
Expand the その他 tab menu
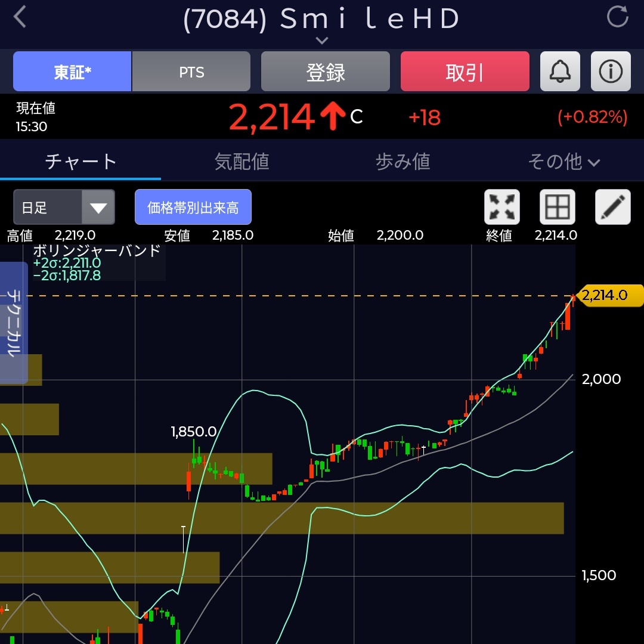[563, 162]
